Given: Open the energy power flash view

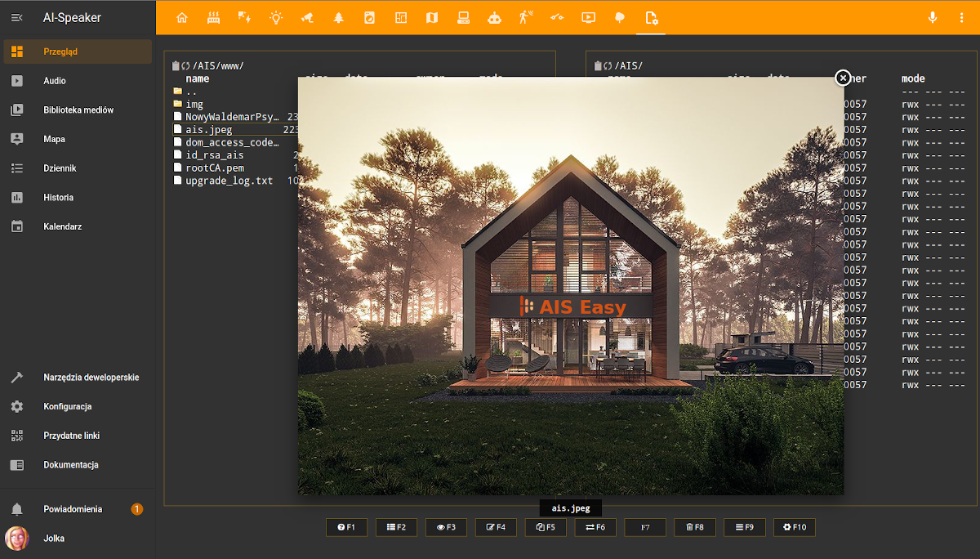Looking at the screenshot, I should tap(244, 17).
